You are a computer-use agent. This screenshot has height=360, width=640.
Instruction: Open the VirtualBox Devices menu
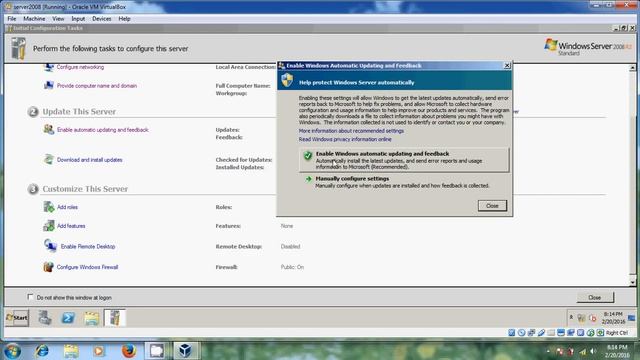click(102, 19)
